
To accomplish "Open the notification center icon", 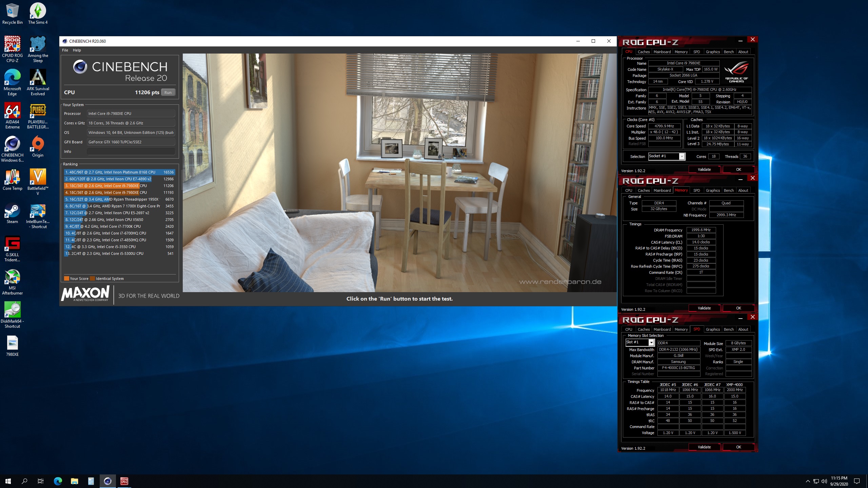I will (857, 481).
